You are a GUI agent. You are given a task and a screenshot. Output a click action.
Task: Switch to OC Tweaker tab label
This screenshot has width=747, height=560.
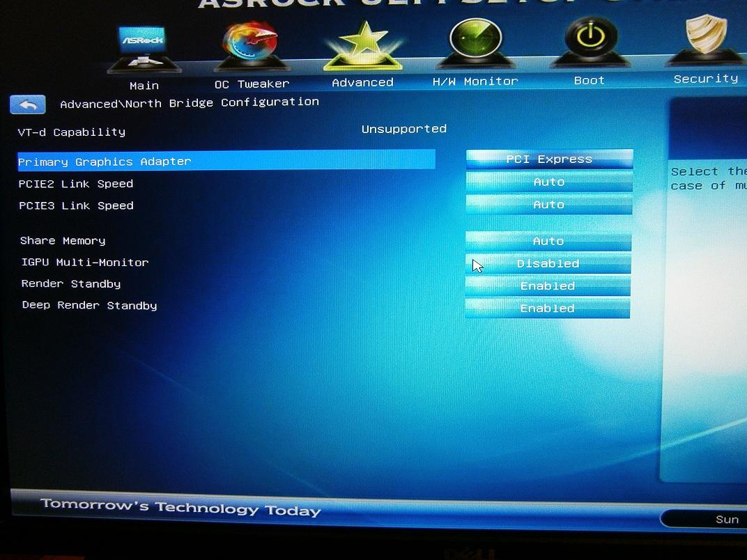click(252, 84)
